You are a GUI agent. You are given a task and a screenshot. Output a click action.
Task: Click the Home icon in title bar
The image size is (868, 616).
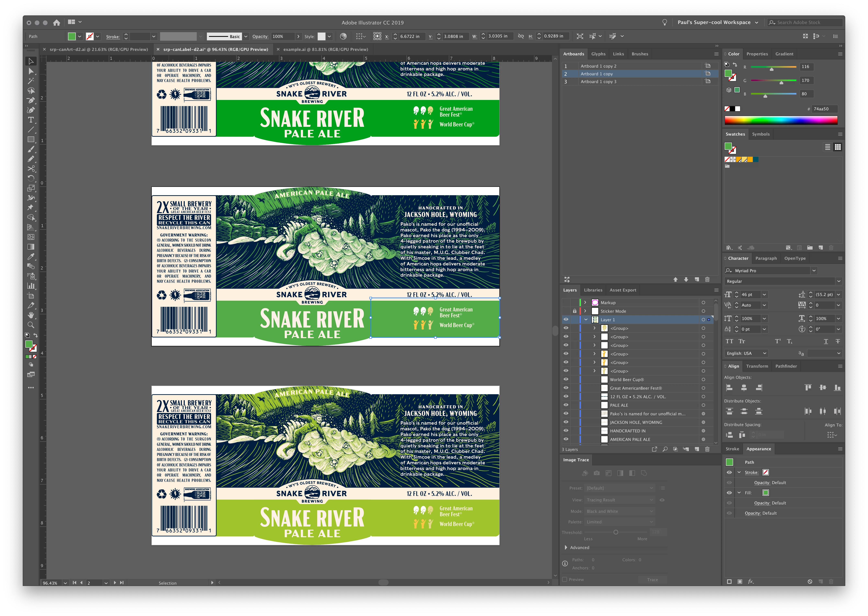pos(57,23)
